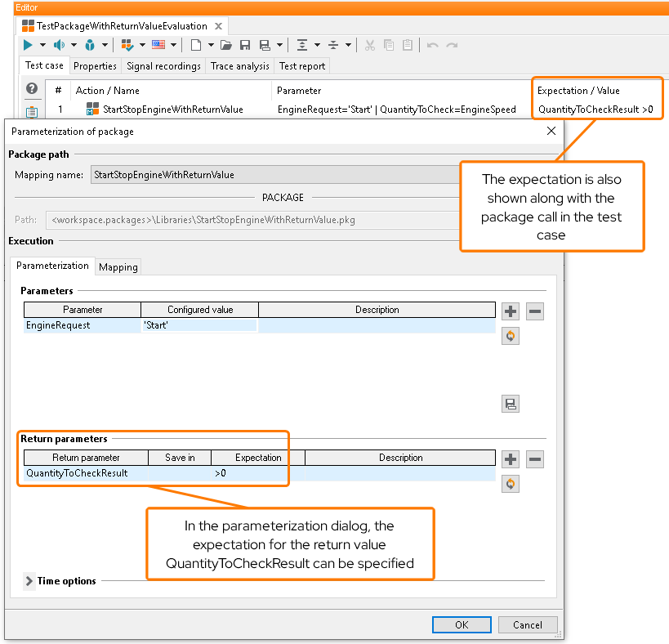Click the open folder icon in toolbar
This screenshot has height=644, width=669.
pyautogui.click(x=225, y=45)
